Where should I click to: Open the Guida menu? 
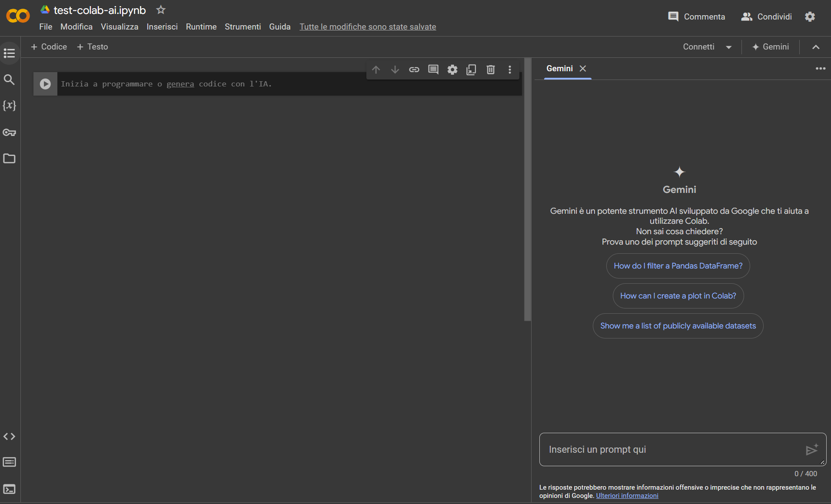point(280,27)
